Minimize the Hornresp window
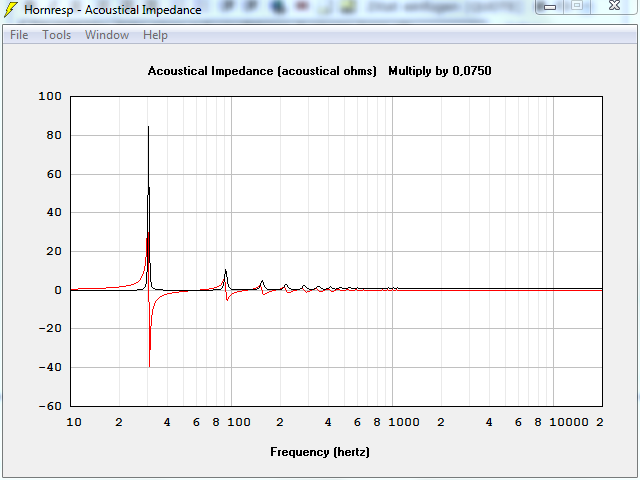 [x=550, y=7]
